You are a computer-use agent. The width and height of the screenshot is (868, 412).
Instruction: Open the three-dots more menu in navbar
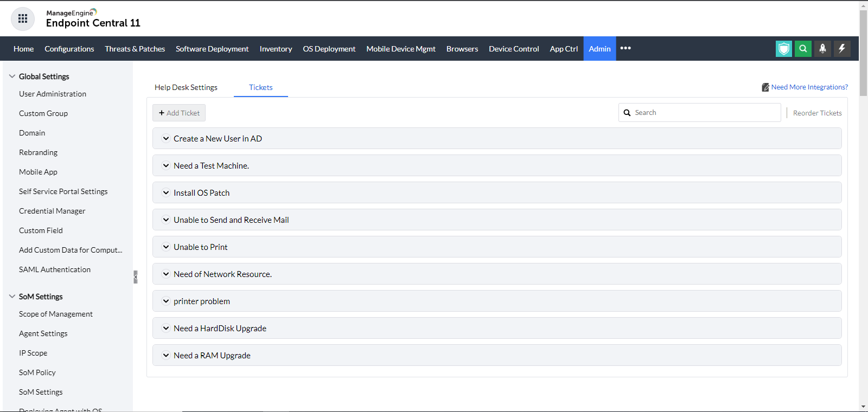pyautogui.click(x=626, y=48)
